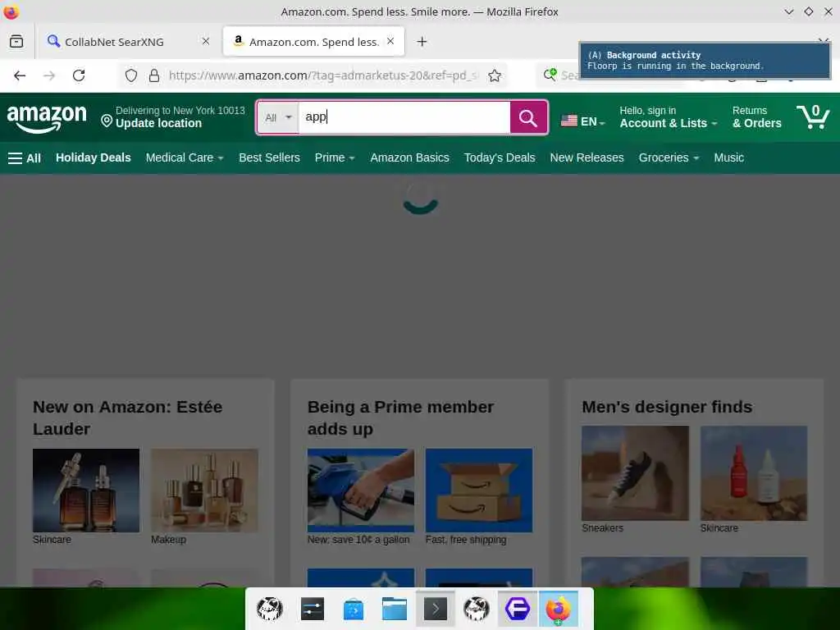Click the Amazon search text field
This screenshot has width=840, height=630.
pyautogui.click(x=404, y=117)
